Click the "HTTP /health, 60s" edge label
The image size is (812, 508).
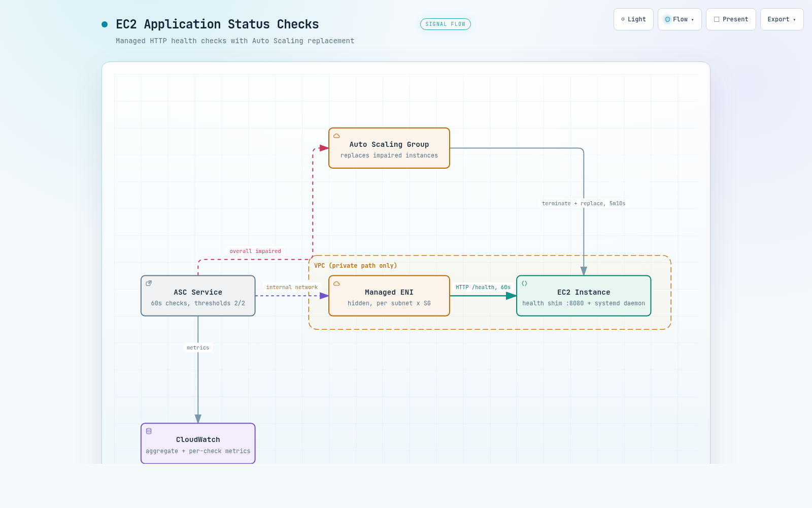tap(483, 288)
